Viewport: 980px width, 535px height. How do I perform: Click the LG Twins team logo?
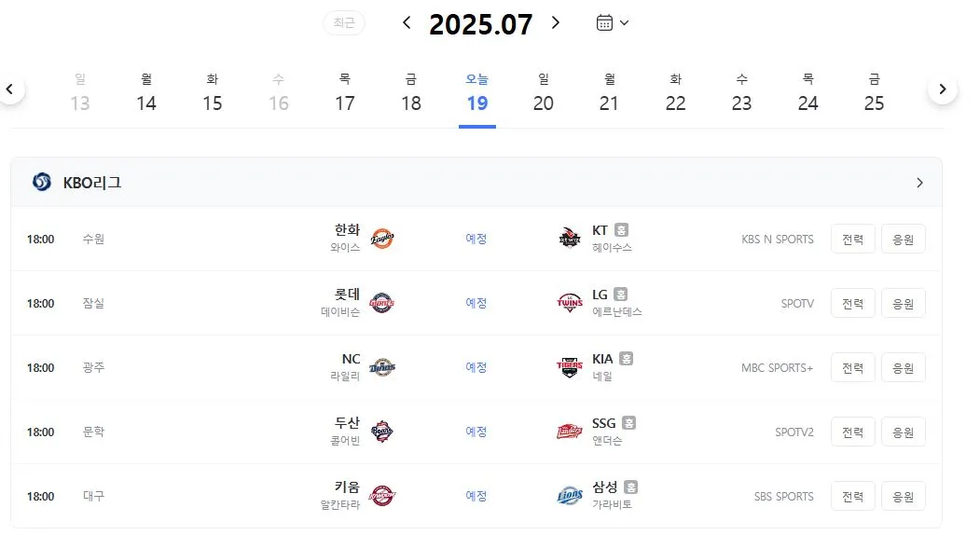[x=570, y=303]
